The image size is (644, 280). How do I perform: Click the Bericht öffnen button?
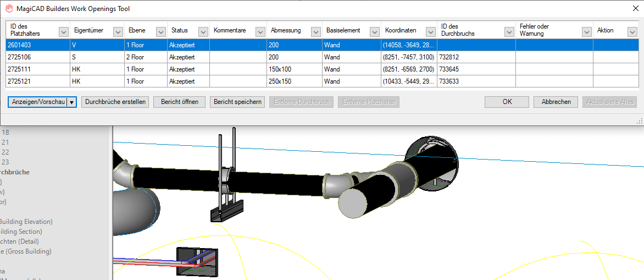[179, 102]
